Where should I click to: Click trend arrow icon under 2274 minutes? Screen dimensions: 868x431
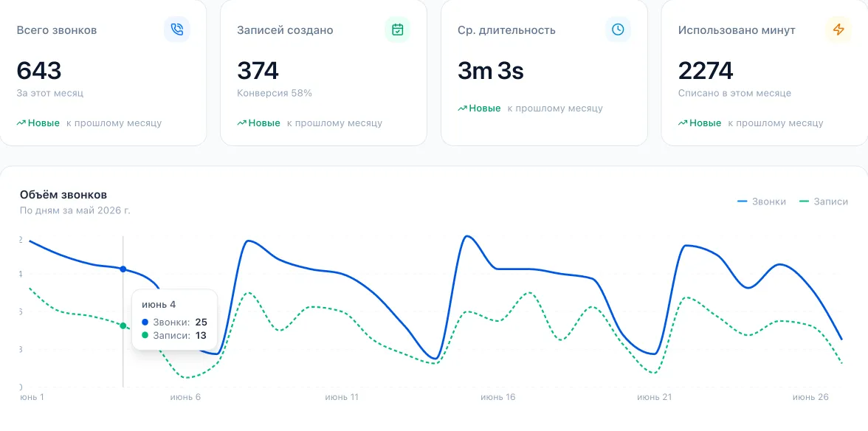(x=683, y=123)
